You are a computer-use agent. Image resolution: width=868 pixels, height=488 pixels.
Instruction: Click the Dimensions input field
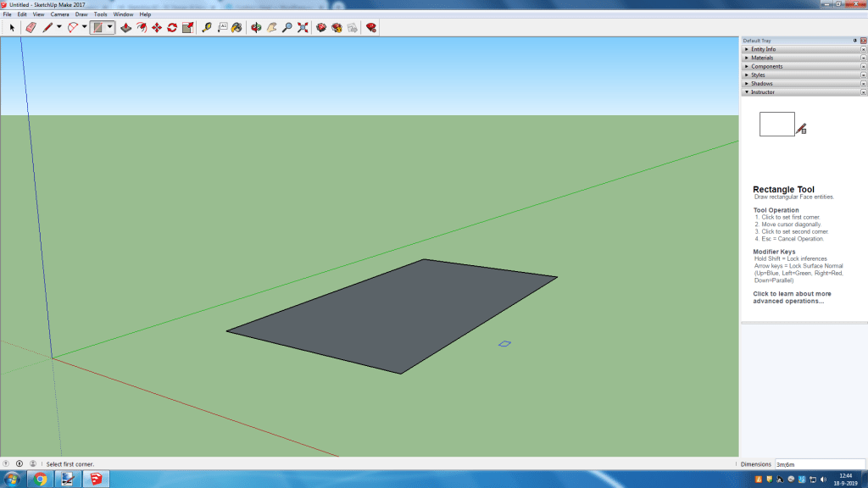pos(820,464)
